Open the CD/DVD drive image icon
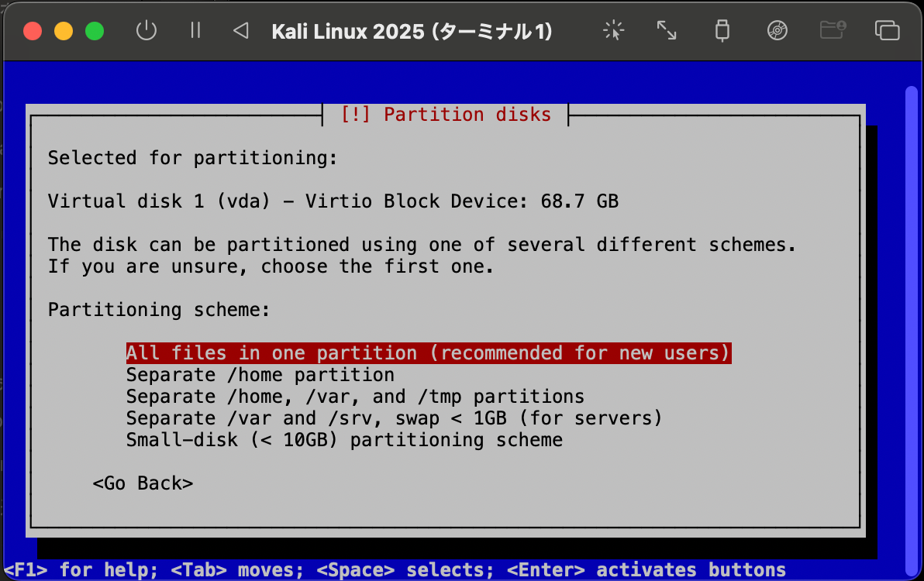Viewport: 924px width, 581px height. [x=777, y=31]
